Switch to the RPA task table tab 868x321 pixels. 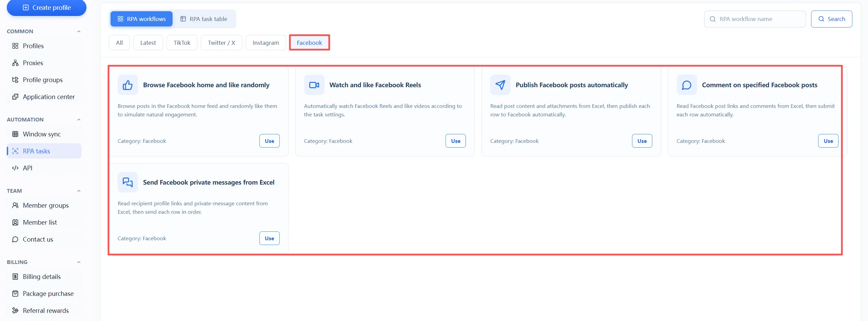click(204, 19)
